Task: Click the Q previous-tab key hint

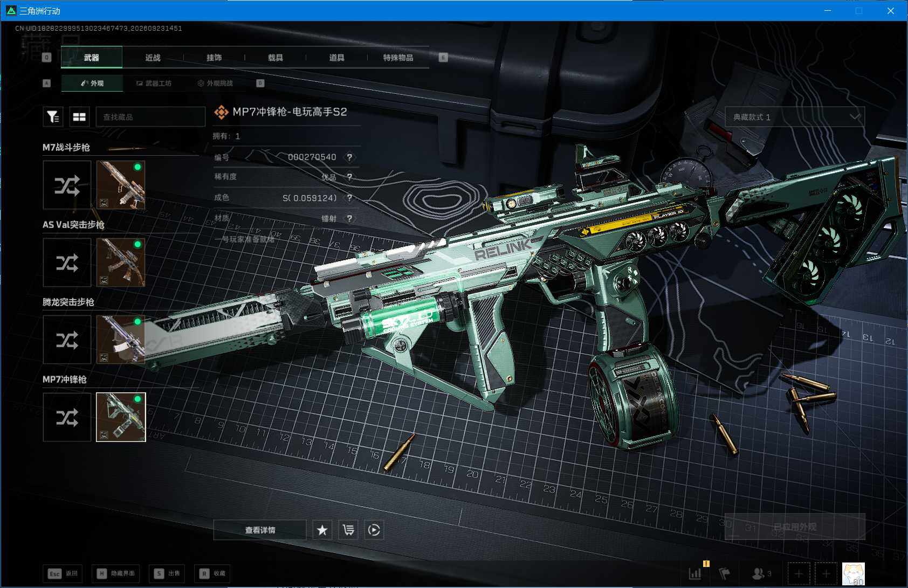Action: pyautogui.click(x=47, y=57)
